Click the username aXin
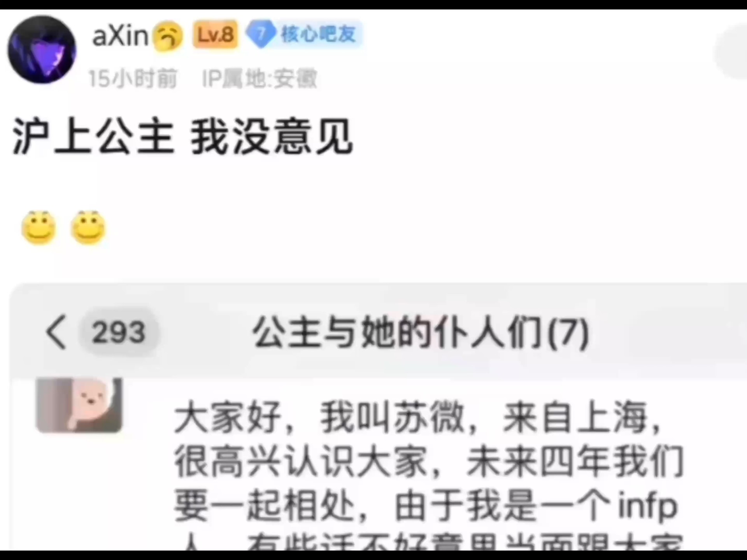Viewport: 747px width, 560px height. click(120, 36)
